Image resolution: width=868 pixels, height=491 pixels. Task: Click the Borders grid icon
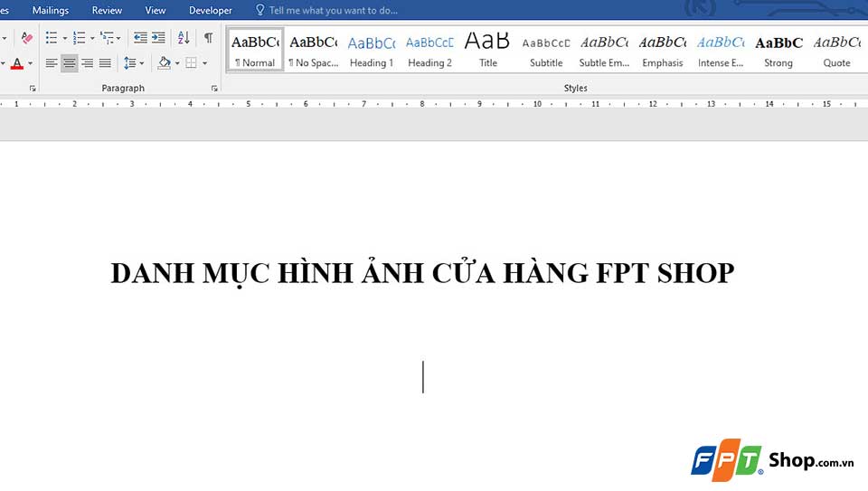click(191, 63)
